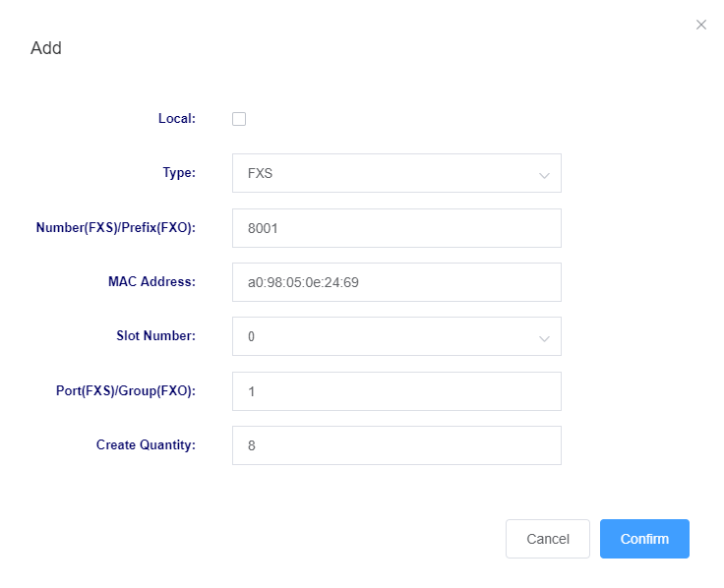This screenshot has width=724, height=588.
Task: Tick the Local checkbox
Action: click(x=239, y=119)
